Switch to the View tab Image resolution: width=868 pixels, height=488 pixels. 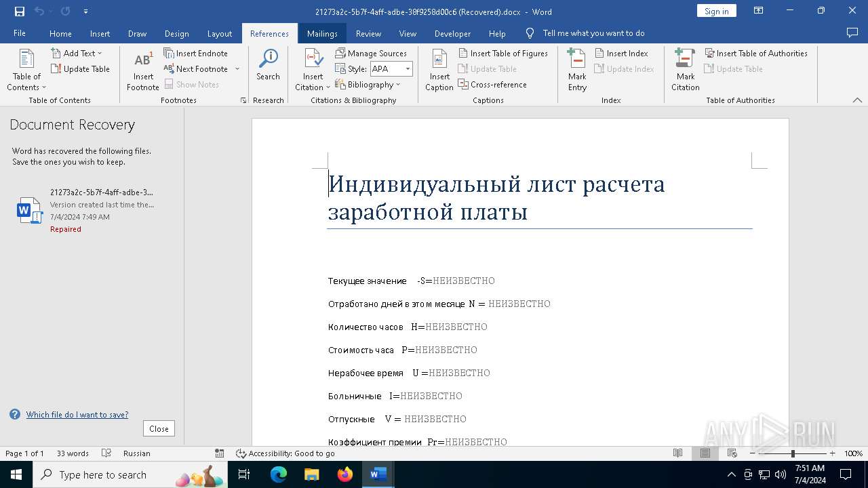click(x=408, y=33)
